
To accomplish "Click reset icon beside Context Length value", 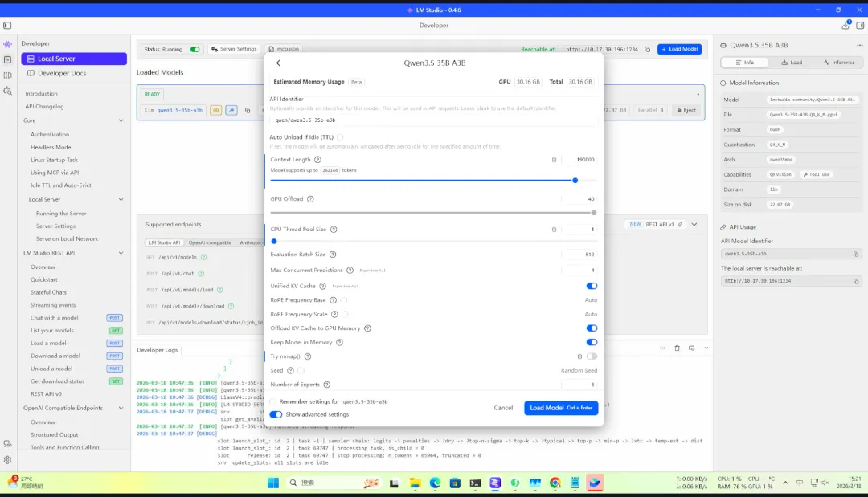I will [x=554, y=160].
